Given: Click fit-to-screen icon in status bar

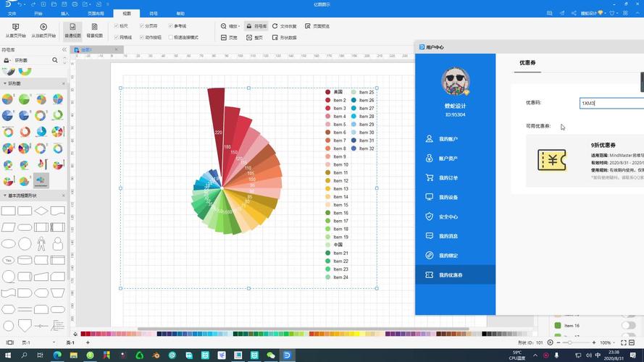Looking at the screenshot, I should pos(624,342).
